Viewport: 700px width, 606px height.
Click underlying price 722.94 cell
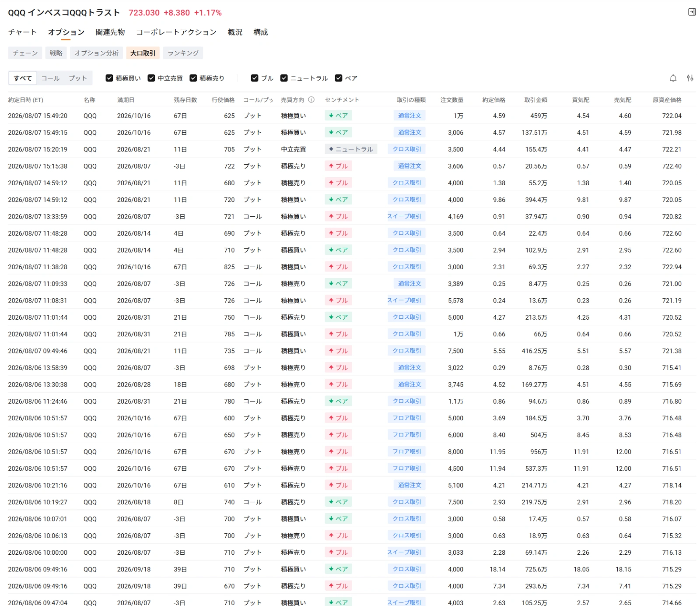pos(672,267)
